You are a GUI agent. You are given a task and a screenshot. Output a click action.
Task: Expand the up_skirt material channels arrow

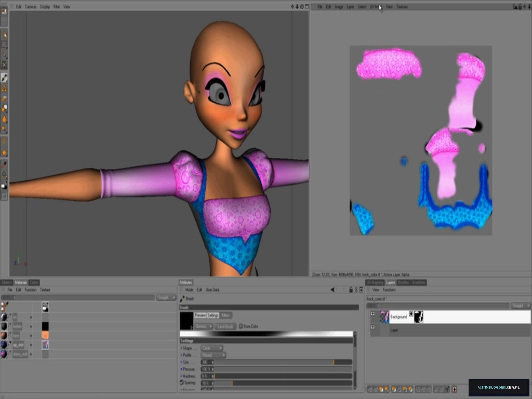pos(31,345)
